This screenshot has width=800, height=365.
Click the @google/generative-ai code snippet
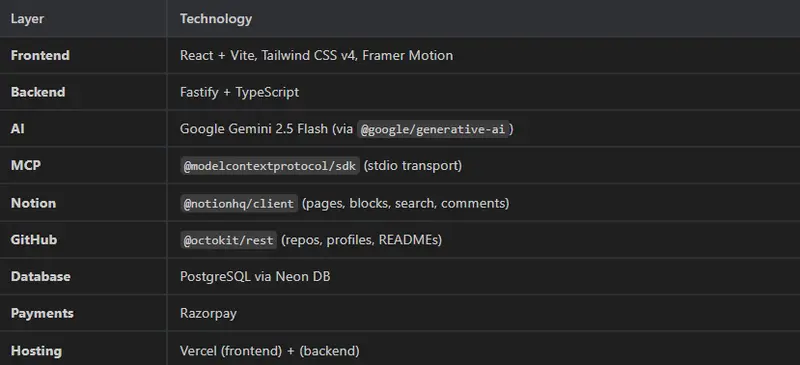pyautogui.click(x=433, y=129)
